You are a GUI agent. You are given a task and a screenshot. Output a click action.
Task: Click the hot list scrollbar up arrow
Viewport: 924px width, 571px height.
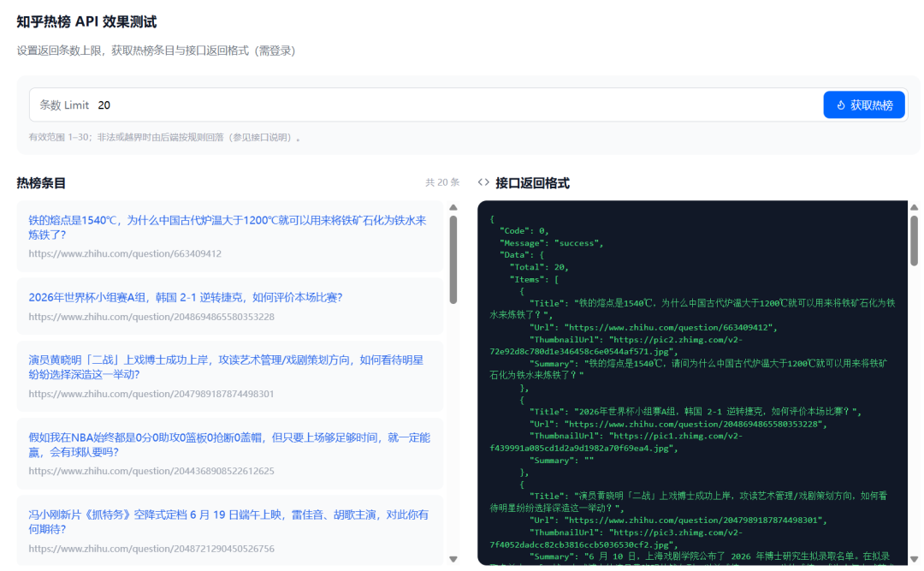point(453,208)
